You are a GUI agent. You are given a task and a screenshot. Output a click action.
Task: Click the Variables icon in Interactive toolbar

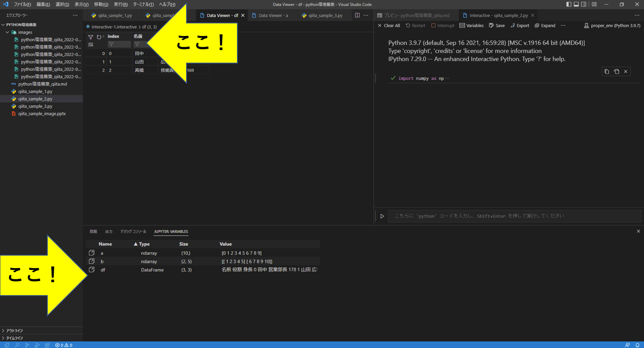coord(471,25)
